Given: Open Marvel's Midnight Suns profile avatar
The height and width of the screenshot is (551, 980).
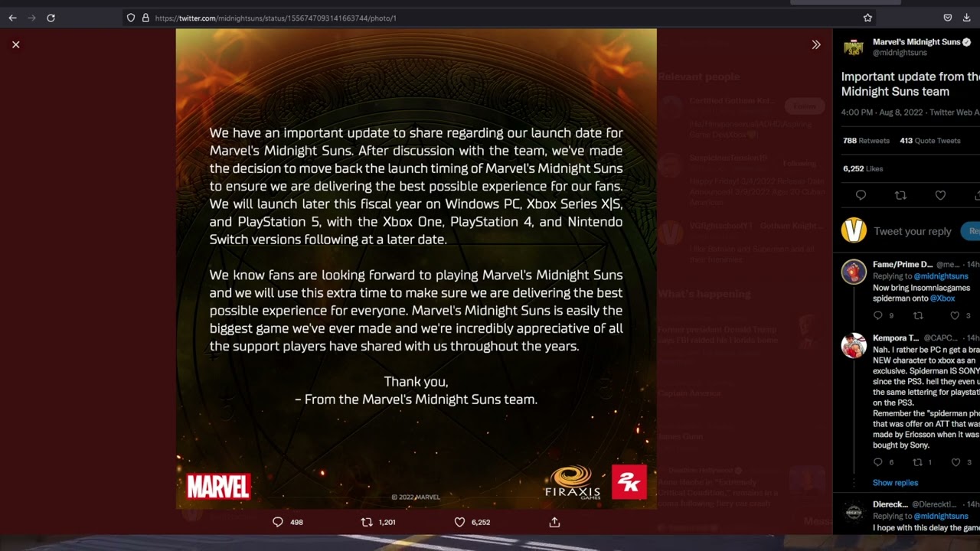Looking at the screenshot, I should pyautogui.click(x=854, y=47).
